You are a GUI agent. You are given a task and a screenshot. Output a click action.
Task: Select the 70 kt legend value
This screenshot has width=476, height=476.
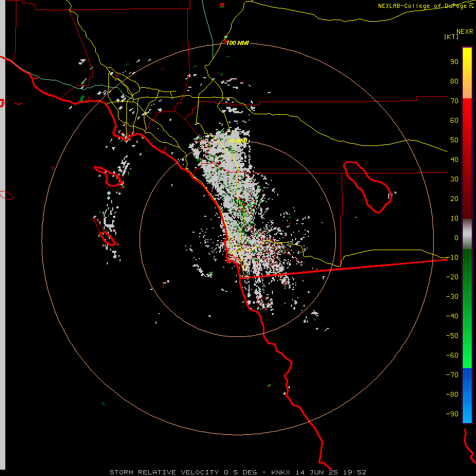(x=454, y=101)
